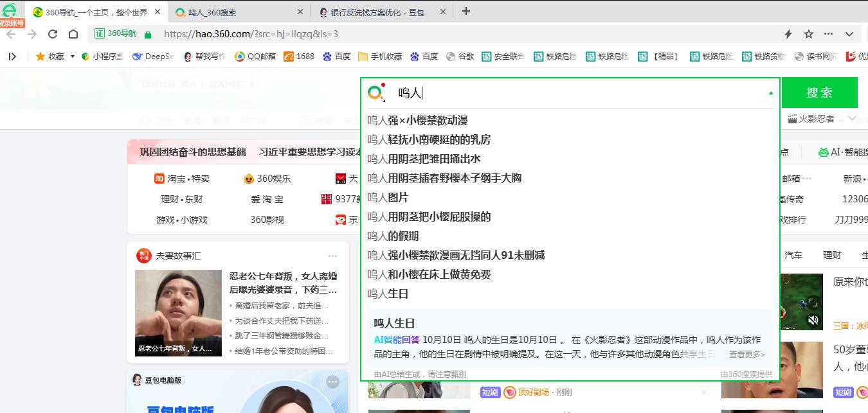Switch to the 鸣人_360搜索 tab

238,12
